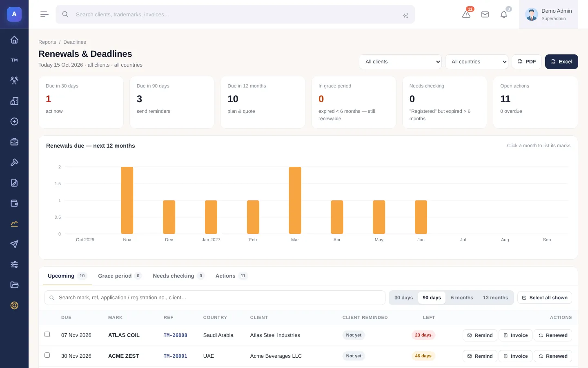This screenshot has width=588, height=368.
Task: Open the Due in 90 days card
Action: (x=172, y=102)
